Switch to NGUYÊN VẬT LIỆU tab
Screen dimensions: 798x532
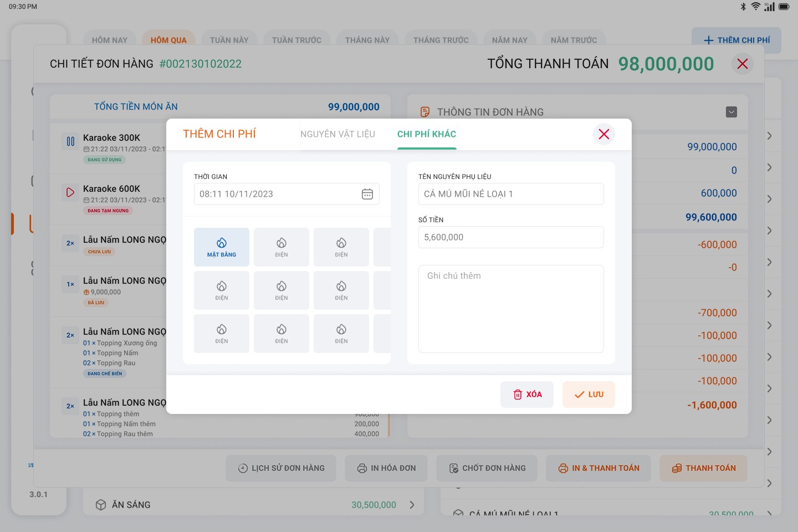[337, 134]
